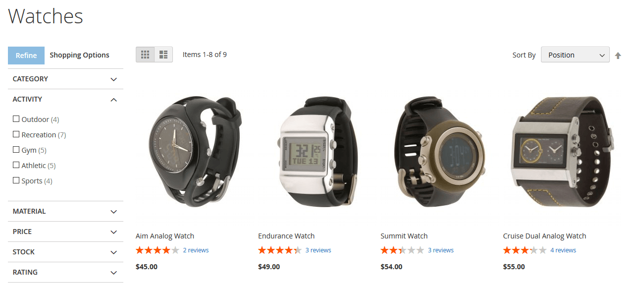Open the Endurance Watch product link

(286, 236)
